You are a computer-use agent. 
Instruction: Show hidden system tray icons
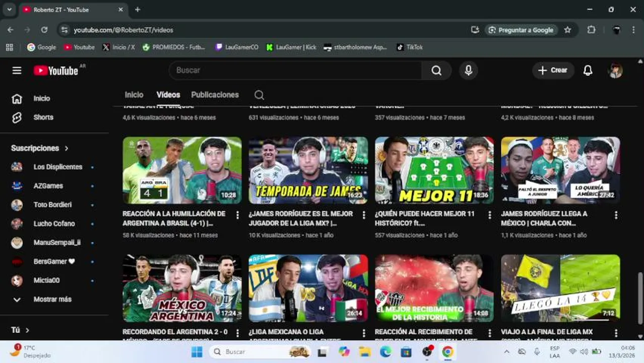506,351
